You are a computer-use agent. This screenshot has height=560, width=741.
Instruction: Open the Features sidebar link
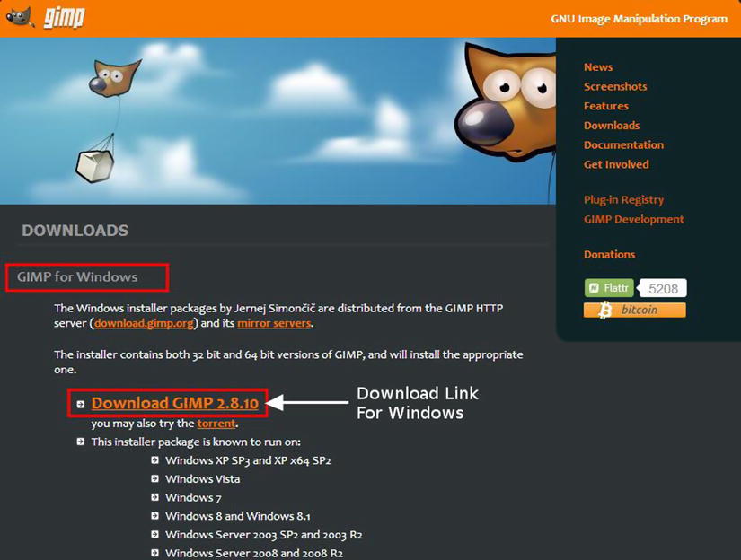pyautogui.click(x=606, y=106)
